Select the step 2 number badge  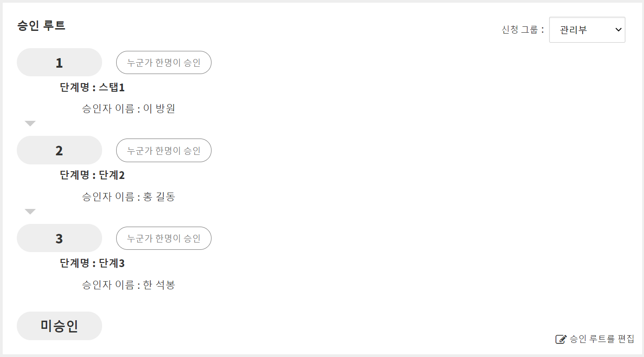coord(59,150)
